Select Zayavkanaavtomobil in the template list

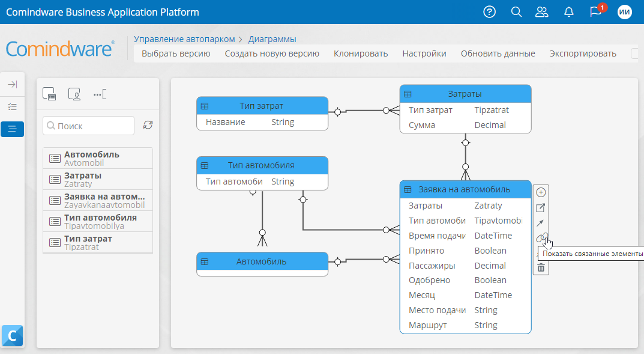(98, 200)
